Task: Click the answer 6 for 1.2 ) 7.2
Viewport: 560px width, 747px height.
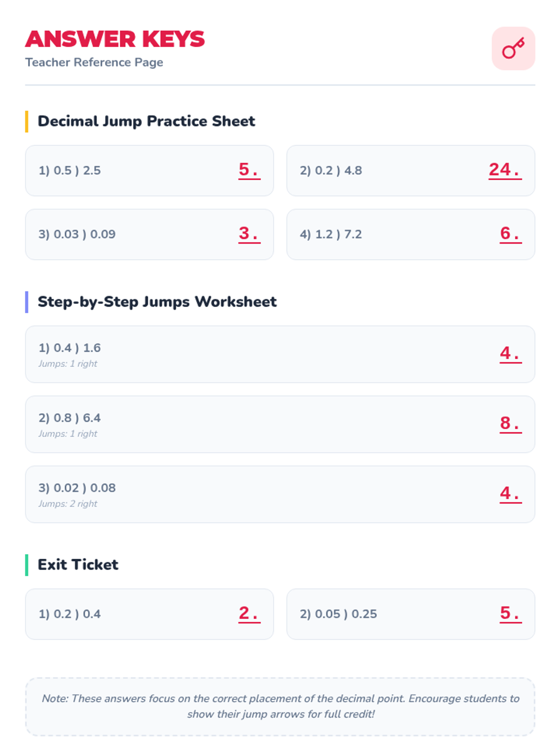Action: click(510, 233)
